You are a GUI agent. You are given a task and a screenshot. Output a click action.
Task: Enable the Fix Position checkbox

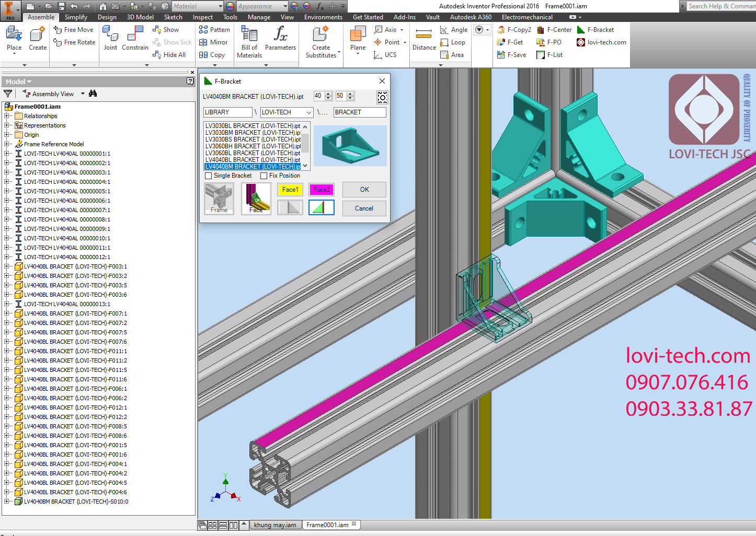click(x=264, y=176)
